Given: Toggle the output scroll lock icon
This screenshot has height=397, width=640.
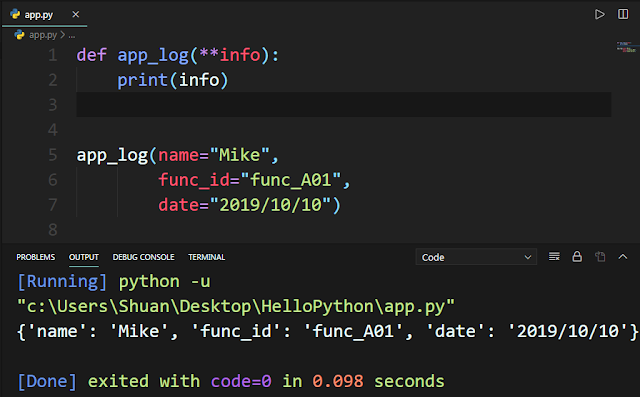Looking at the screenshot, I should point(577,257).
